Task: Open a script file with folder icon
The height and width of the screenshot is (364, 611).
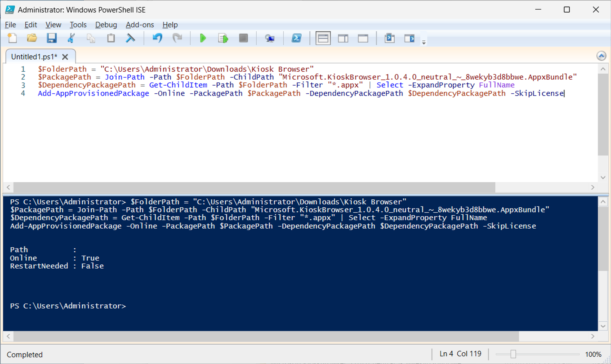Action: [x=32, y=38]
